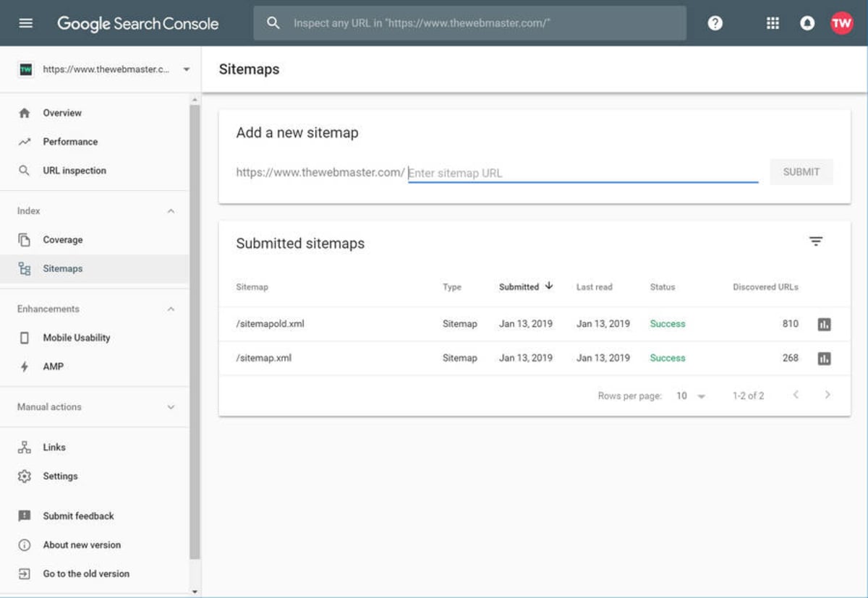868x598 pixels.
Task: Click the sidebar scrollbar down arrow
Action: pyautogui.click(x=194, y=591)
